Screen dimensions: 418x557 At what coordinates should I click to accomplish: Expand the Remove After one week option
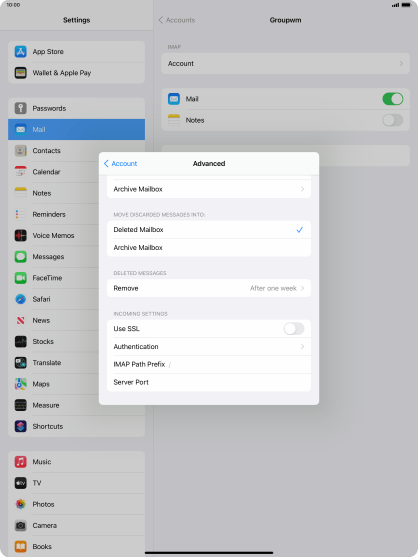coord(209,288)
